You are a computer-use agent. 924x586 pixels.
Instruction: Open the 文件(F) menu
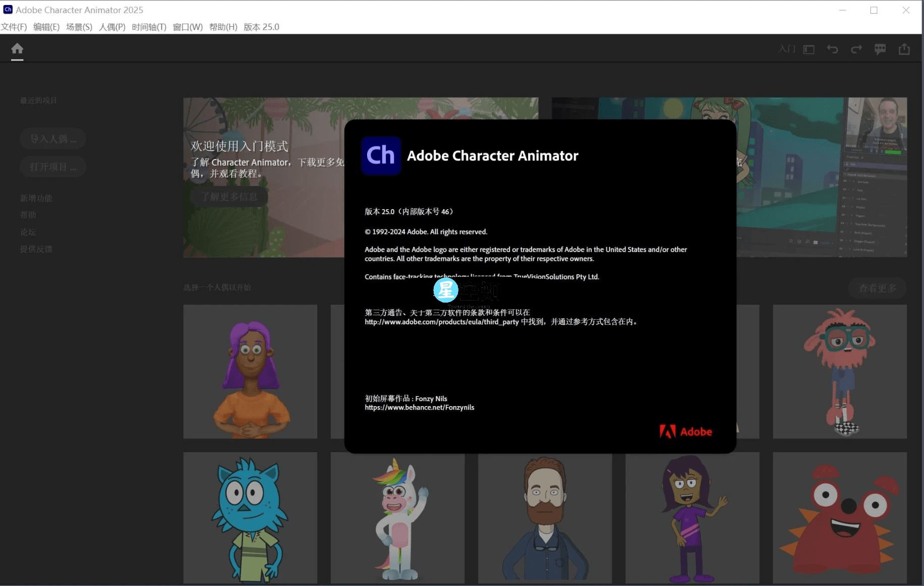[x=14, y=27]
